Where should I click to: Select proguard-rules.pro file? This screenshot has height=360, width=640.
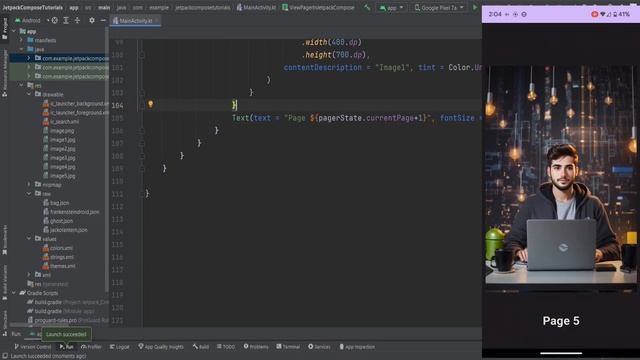68,320
